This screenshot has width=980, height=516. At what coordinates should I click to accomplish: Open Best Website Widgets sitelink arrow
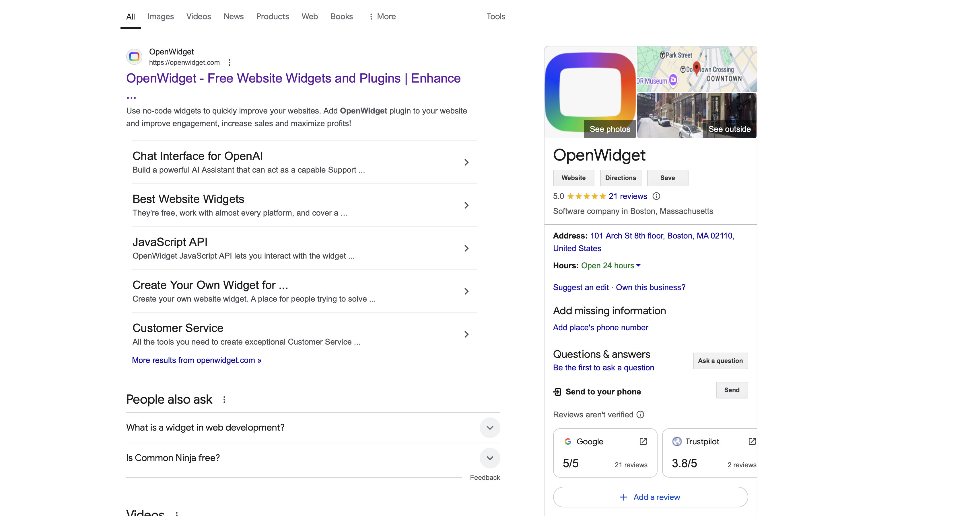click(x=466, y=205)
